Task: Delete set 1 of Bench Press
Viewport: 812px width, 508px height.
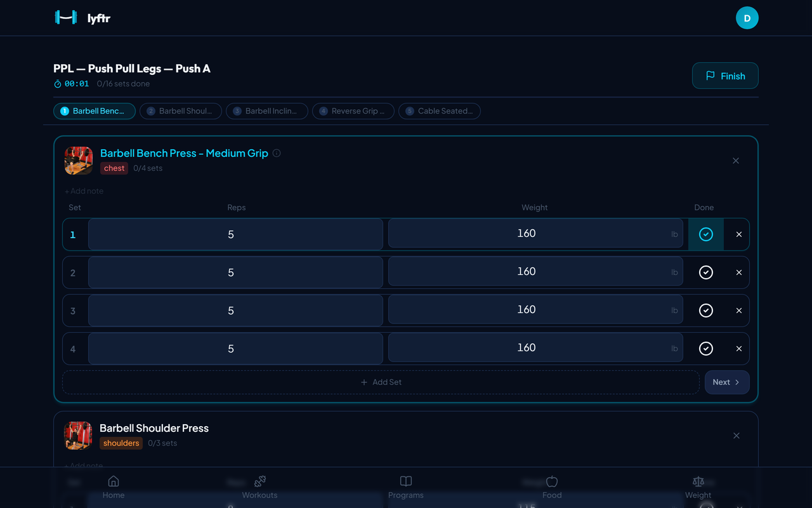Action: [739, 234]
